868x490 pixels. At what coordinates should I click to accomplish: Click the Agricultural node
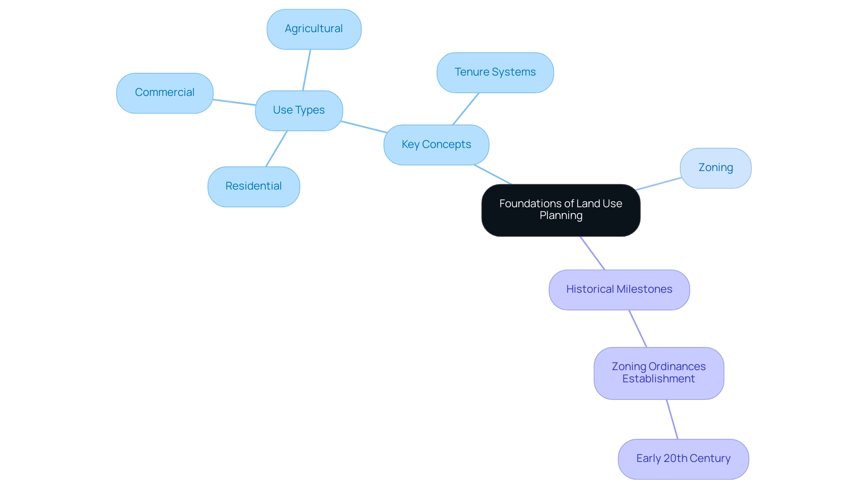[x=314, y=28]
